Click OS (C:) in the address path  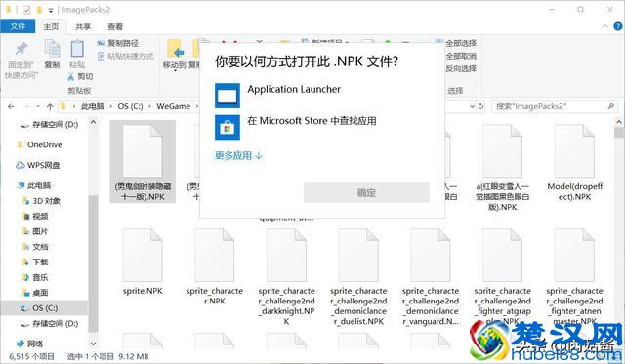(x=130, y=106)
